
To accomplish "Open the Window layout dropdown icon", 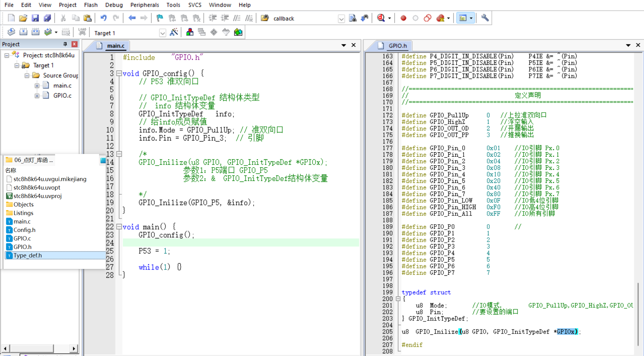I will (x=465, y=18).
